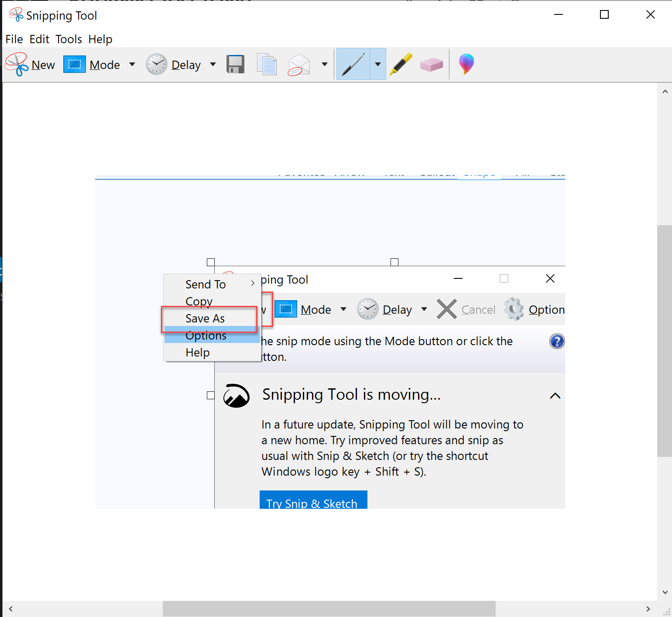Save the snip using floppy disk icon
672x617 pixels.
(x=236, y=65)
